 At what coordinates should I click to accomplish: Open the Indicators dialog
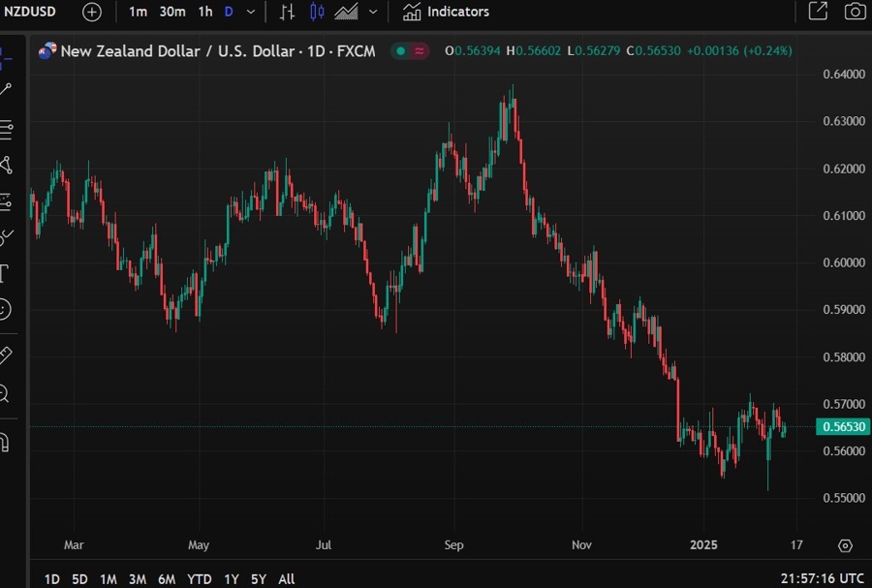[x=447, y=12]
